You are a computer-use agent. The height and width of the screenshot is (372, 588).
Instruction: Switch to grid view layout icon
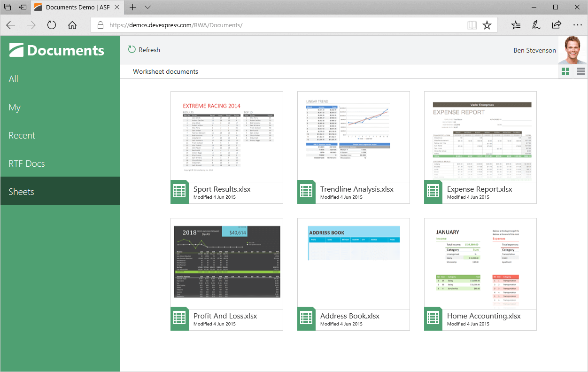point(565,71)
